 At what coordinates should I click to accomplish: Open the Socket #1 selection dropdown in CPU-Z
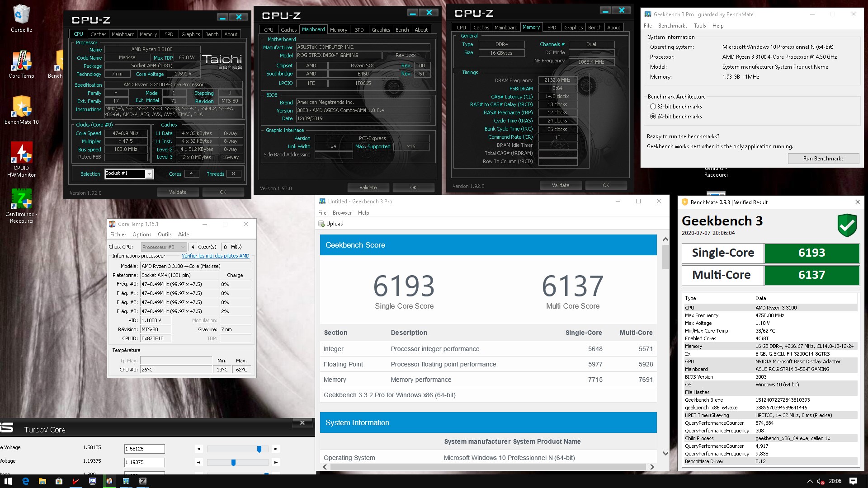[x=149, y=174]
